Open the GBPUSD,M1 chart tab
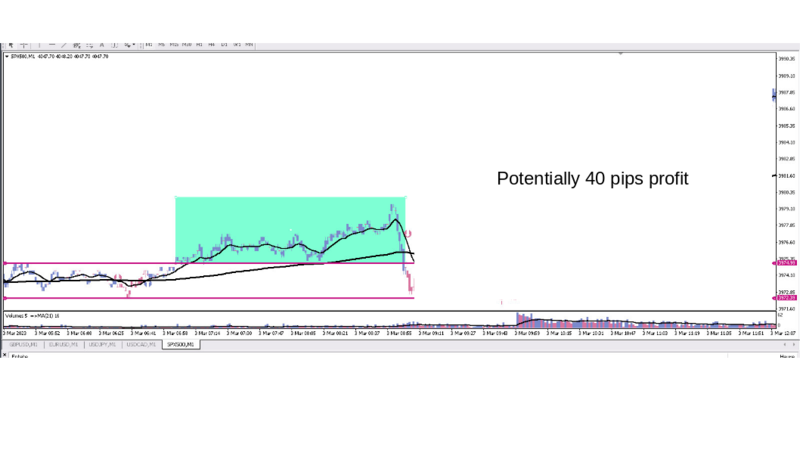The width and height of the screenshot is (800, 450). [x=23, y=345]
